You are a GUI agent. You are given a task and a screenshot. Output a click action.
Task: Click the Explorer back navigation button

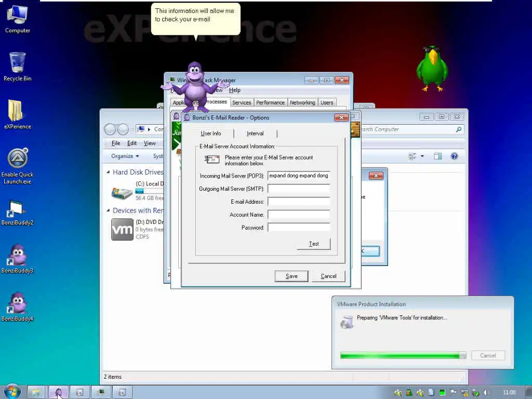coord(110,129)
